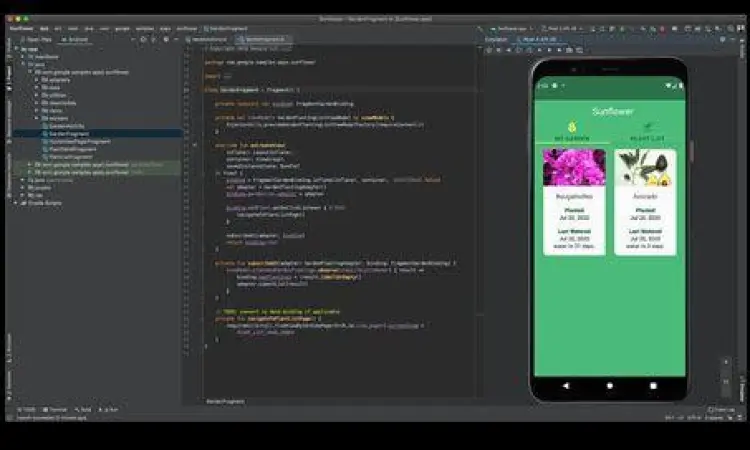Collapse the app module tree node
Image resolution: width=750 pixels, height=450 pixels.
(17, 49)
